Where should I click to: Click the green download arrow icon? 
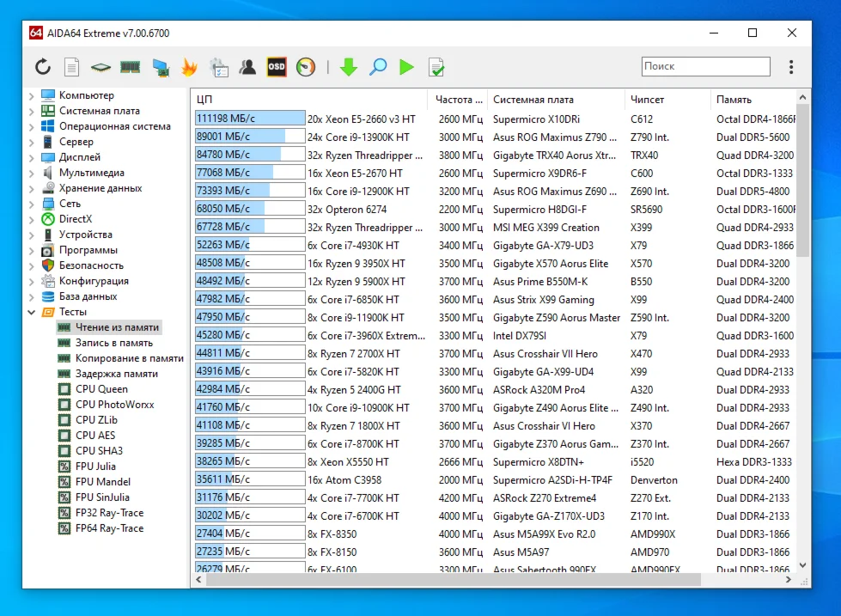point(348,67)
